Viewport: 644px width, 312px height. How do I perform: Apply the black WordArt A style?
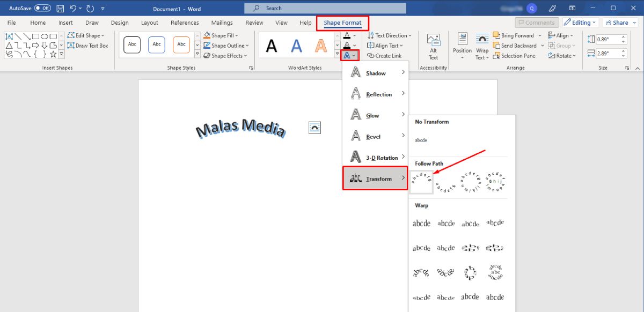tap(272, 46)
